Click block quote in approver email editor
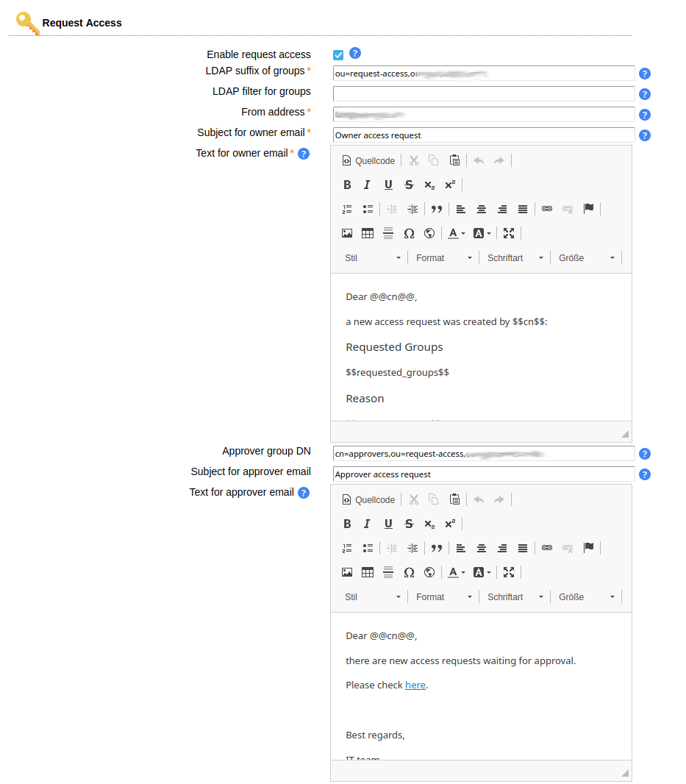This screenshot has height=784, width=686. (437, 548)
